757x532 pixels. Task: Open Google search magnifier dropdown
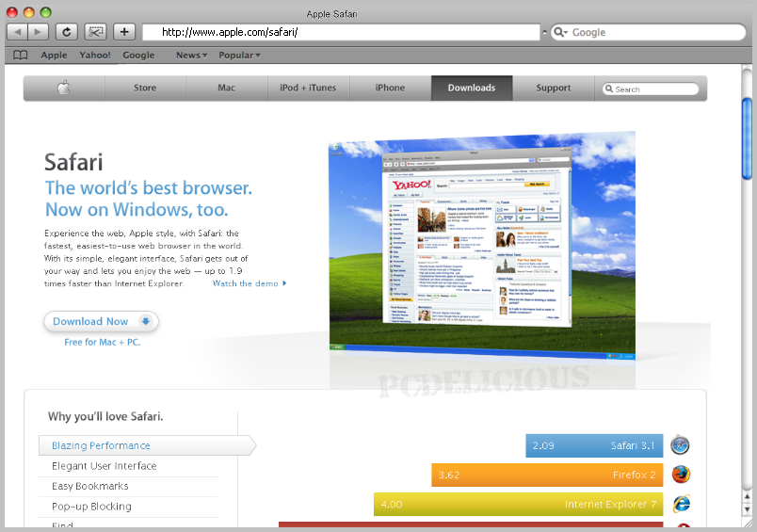560,32
